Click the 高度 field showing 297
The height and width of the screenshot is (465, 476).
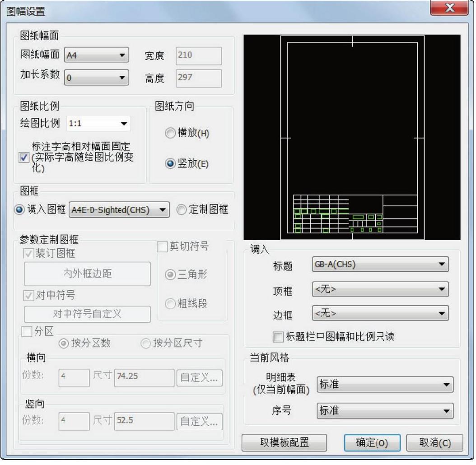(x=199, y=78)
